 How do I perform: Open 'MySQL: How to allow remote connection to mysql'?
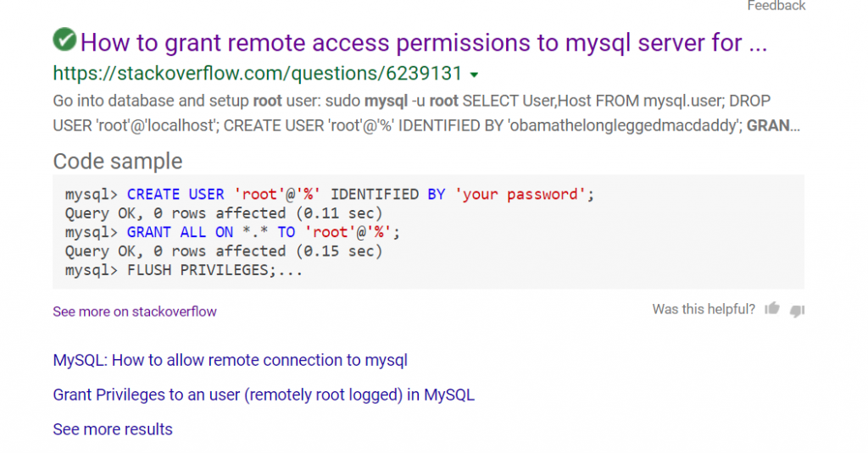tap(230, 360)
